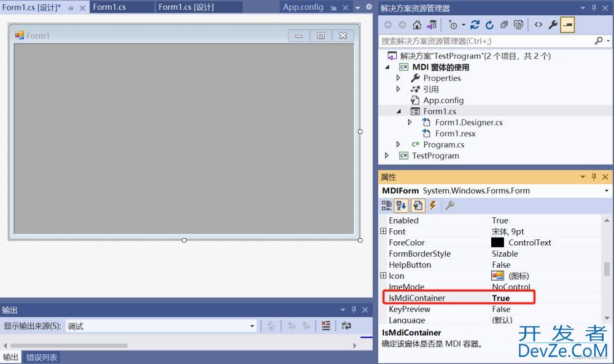Click the HelpButton False value

click(x=501, y=265)
